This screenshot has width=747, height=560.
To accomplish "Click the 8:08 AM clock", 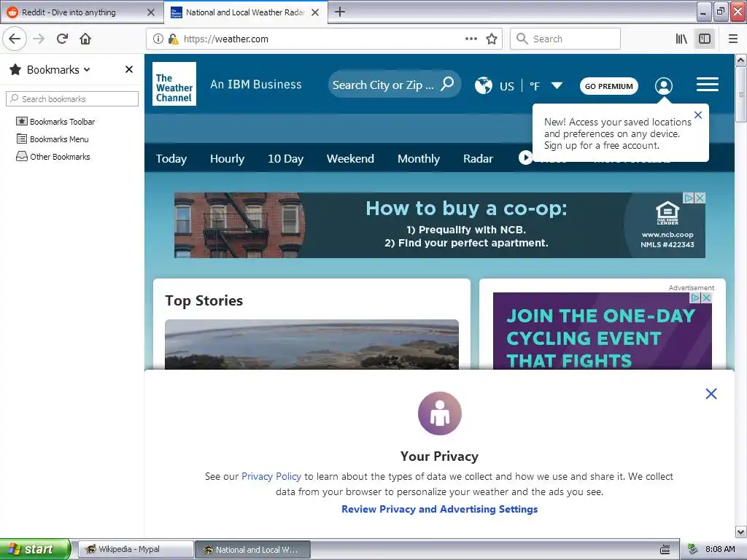I will tap(720, 549).
